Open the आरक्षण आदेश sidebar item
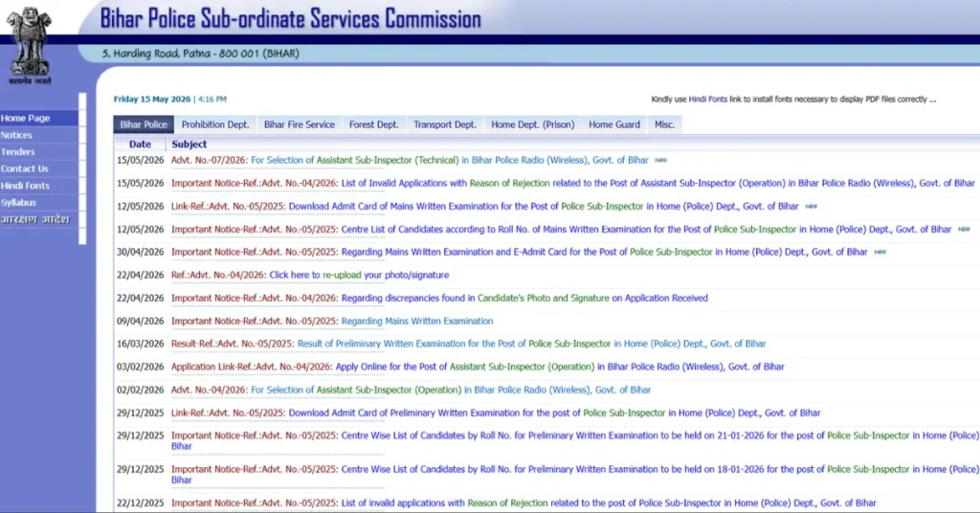Image resolution: width=980 pixels, height=513 pixels. (35, 219)
